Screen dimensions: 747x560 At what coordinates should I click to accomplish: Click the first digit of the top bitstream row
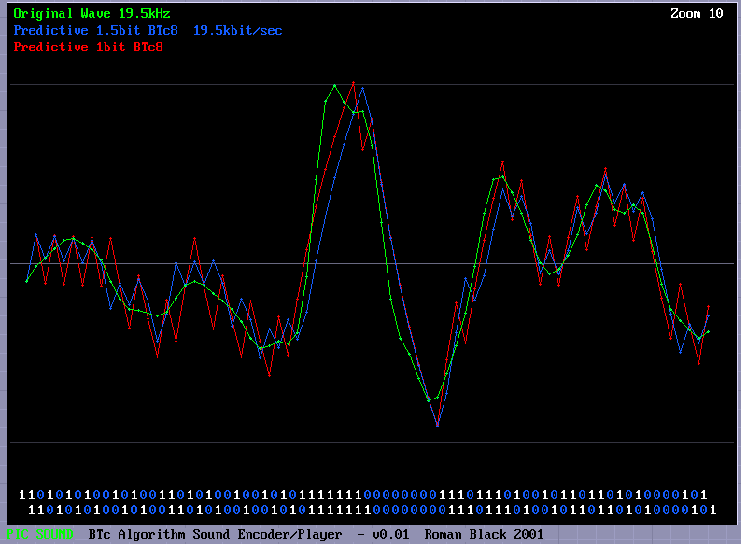click(x=22, y=494)
